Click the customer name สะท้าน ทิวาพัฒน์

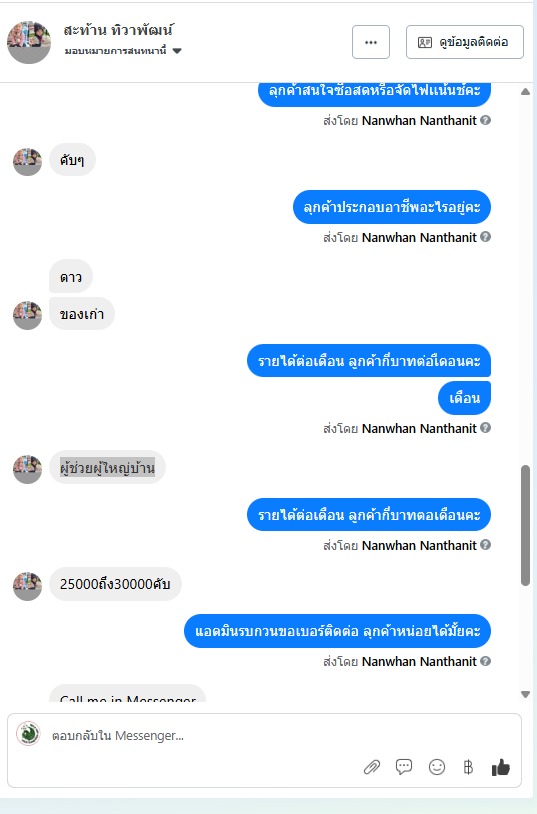click(118, 30)
